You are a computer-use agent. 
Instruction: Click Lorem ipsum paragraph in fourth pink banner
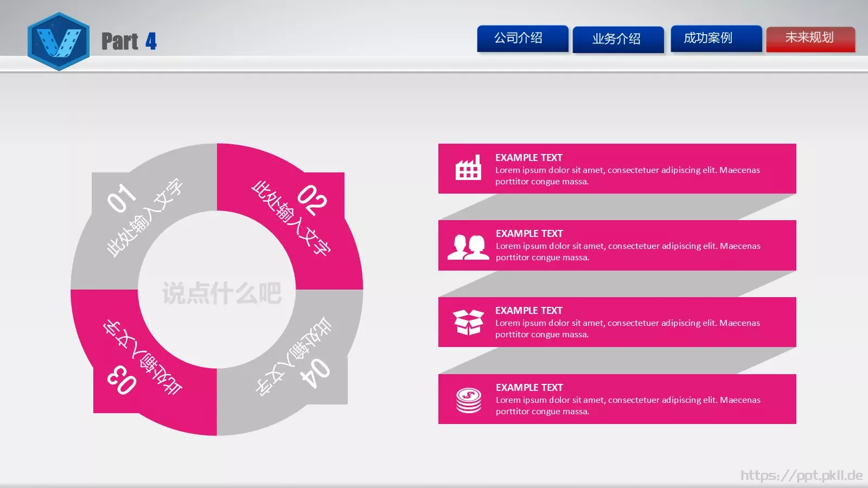pyautogui.click(x=628, y=406)
